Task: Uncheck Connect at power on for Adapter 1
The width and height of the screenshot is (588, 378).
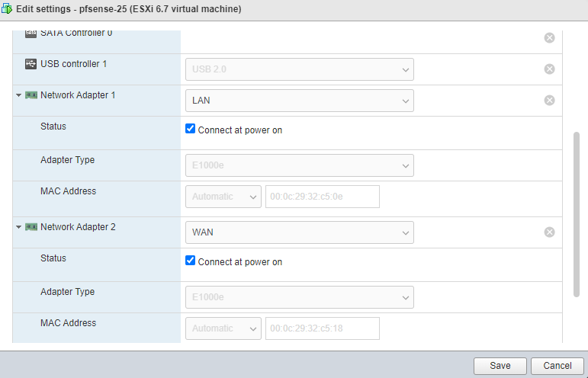Action: (x=191, y=130)
